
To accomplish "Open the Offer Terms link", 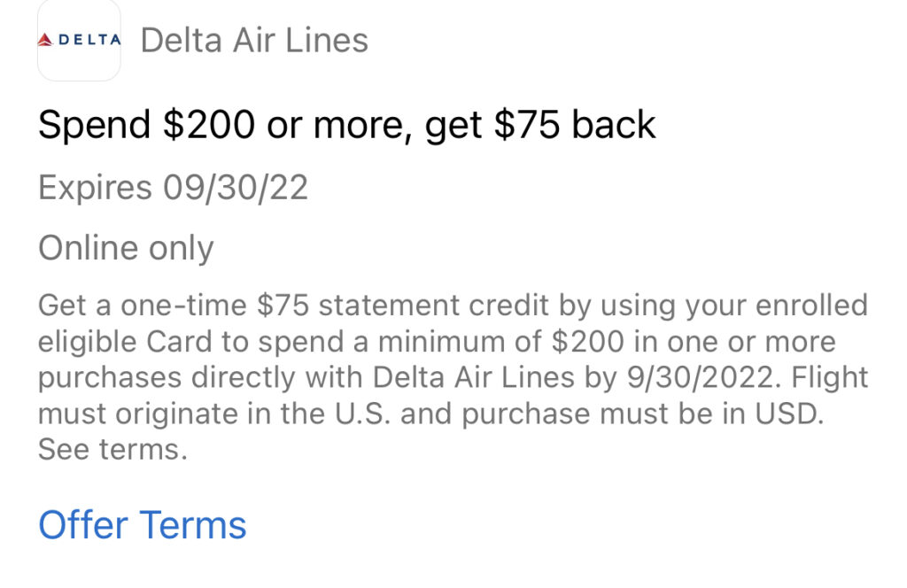I will pos(143,525).
